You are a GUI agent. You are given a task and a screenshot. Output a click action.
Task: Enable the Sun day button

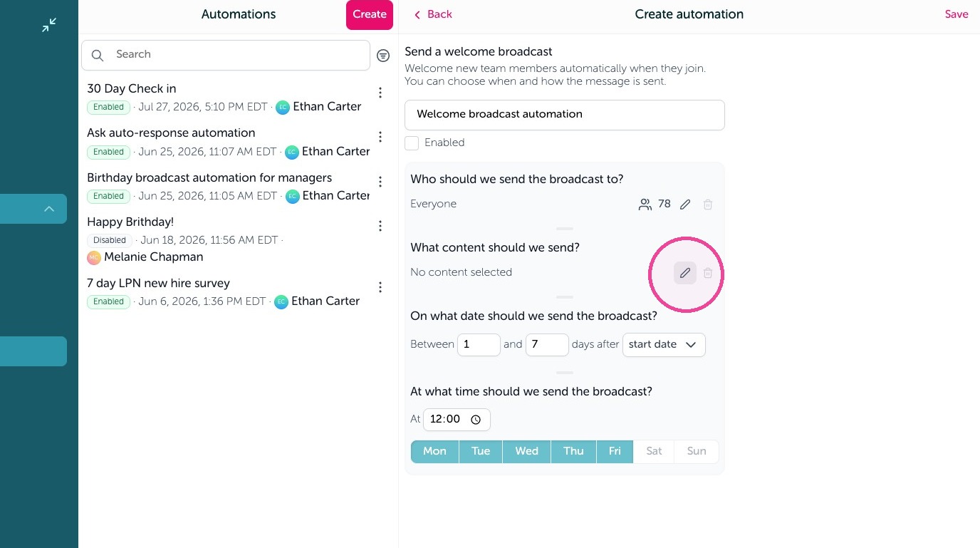[697, 451]
